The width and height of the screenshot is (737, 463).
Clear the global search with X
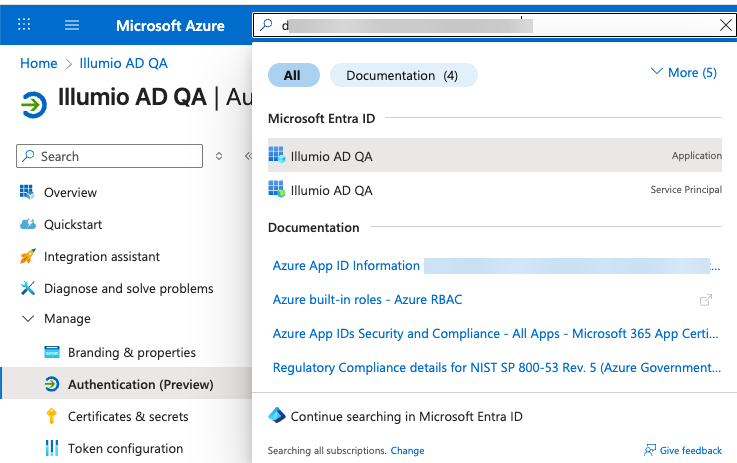click(726, 25)
